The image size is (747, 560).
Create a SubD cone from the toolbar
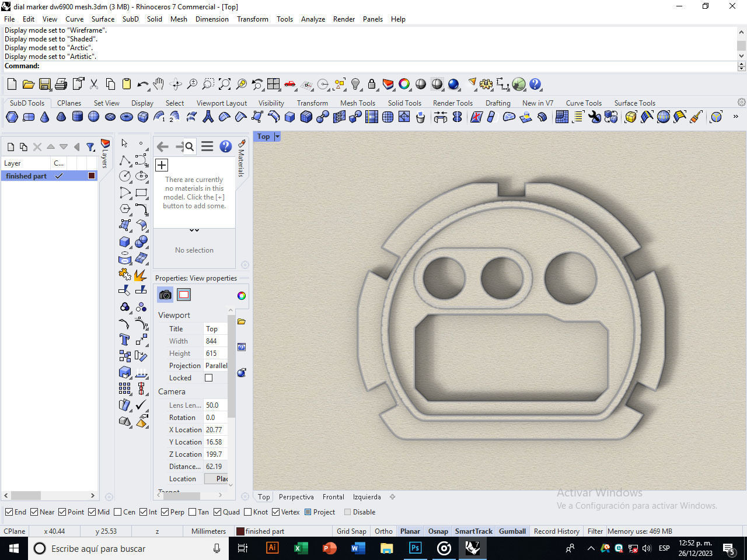[45, 117]
